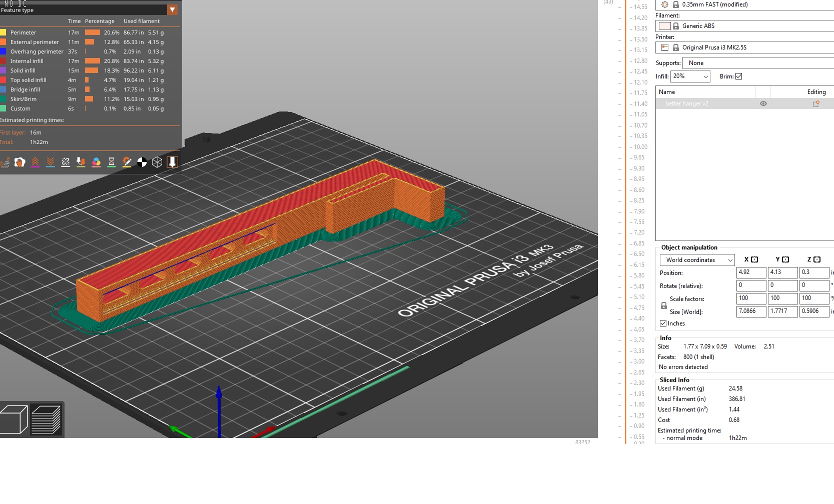This screenshot has width=834, height=504.
Task: Switch to sliced layers preview view
Action: pyautogui.click(x=46, y=419)
